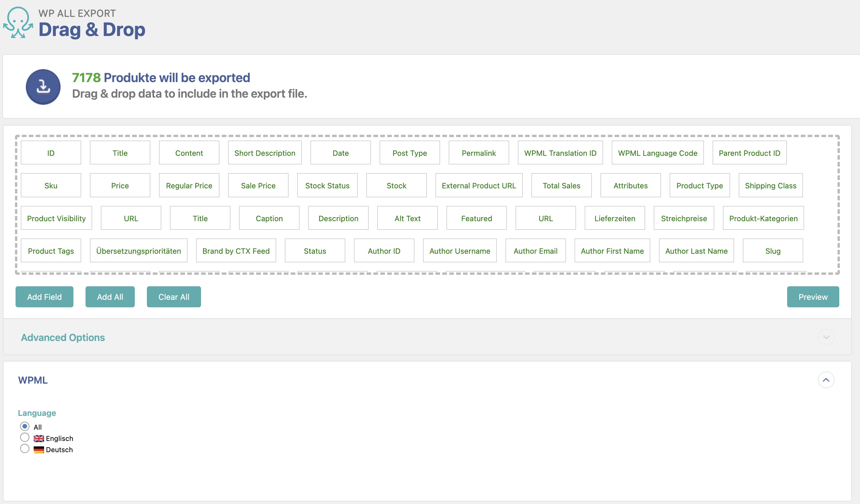Select the Description export field

(338, 218)
